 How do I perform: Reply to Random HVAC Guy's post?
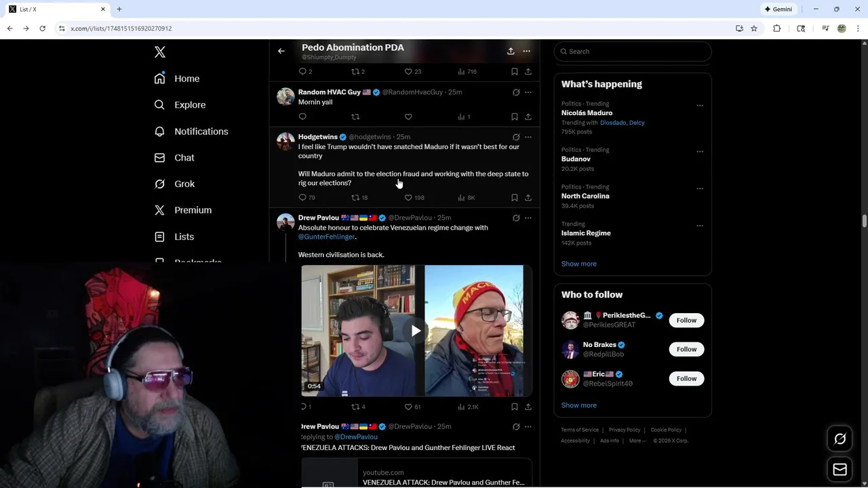click(x=302, y=117)
